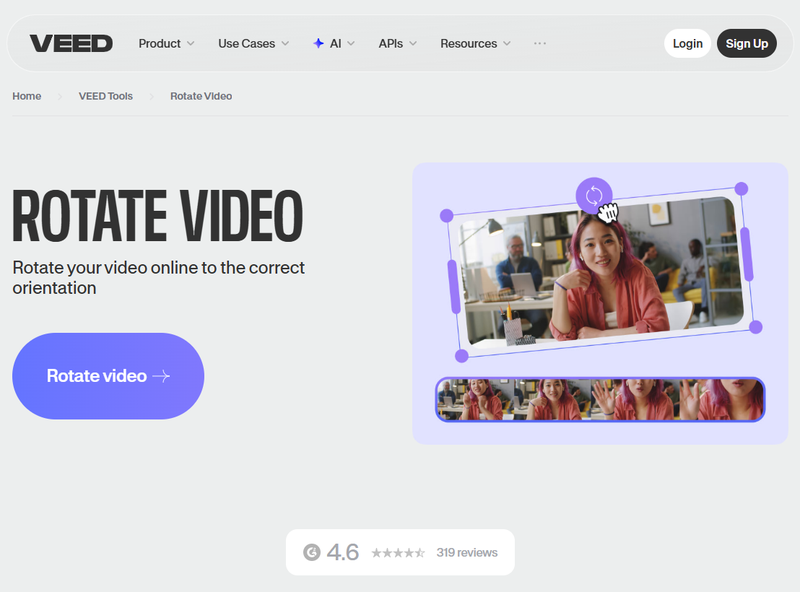This screenshot has width=800, height=592.
Task: Click the Login button
Action: [x=687, y=43]
